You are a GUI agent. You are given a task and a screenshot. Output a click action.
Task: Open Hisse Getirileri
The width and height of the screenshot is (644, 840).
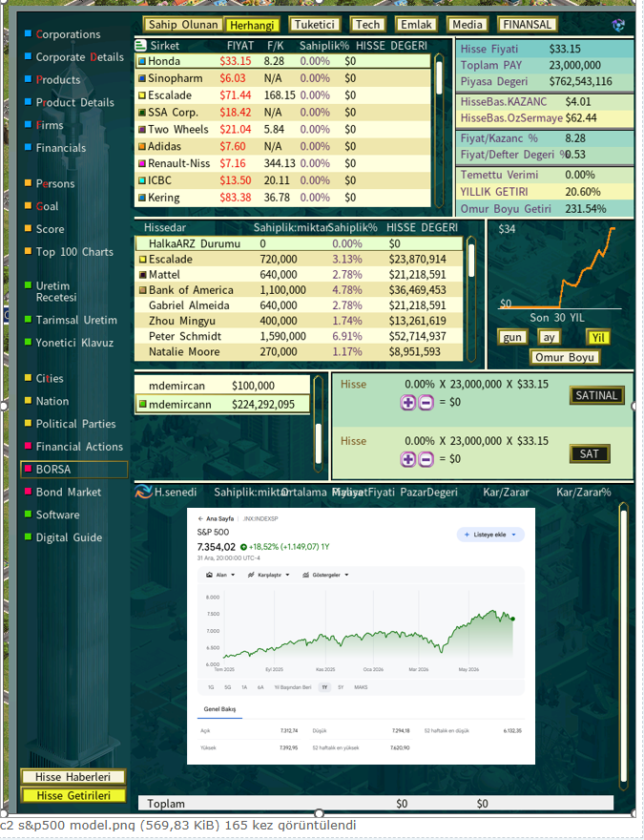[73, 795]
